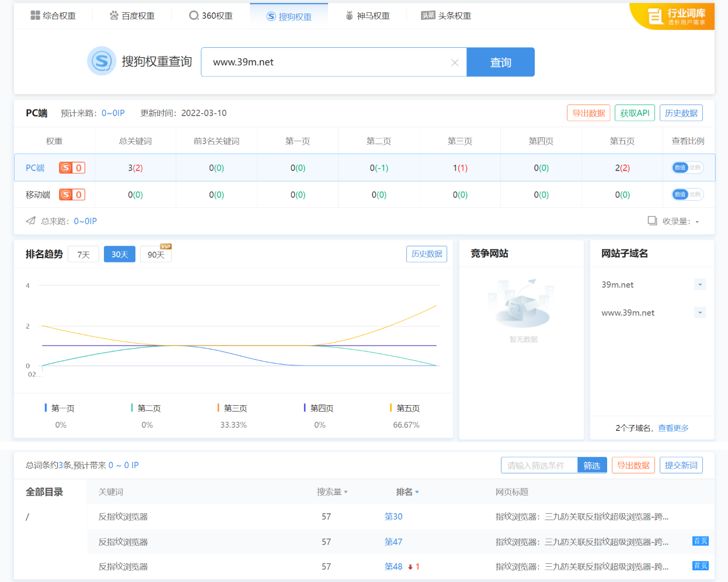Expand the www.39m.net subdomain dropdown arrow
The height and width of the screenshot is (582, 728).
click(700, 313)
